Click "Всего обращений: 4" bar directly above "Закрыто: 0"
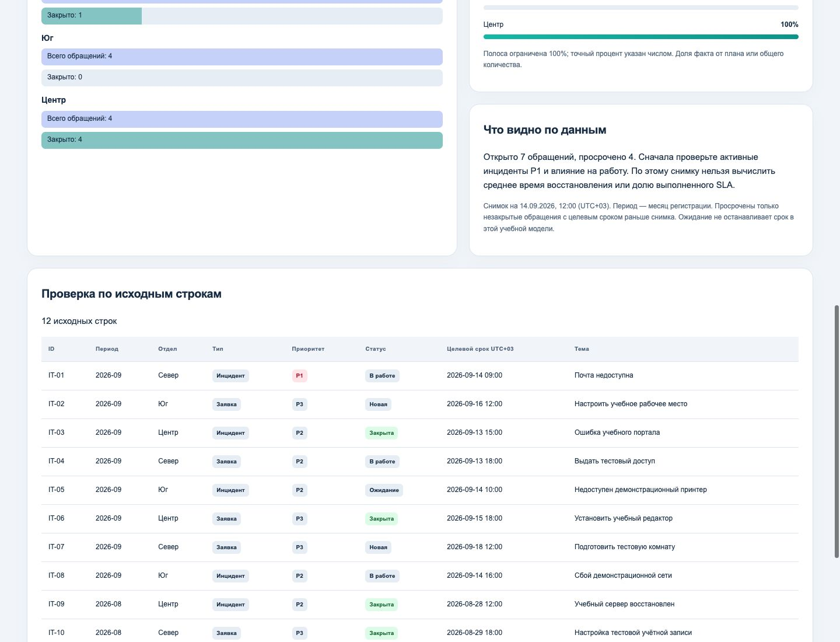This screenshot has height=642, width=840. click(x=242, y=57)
